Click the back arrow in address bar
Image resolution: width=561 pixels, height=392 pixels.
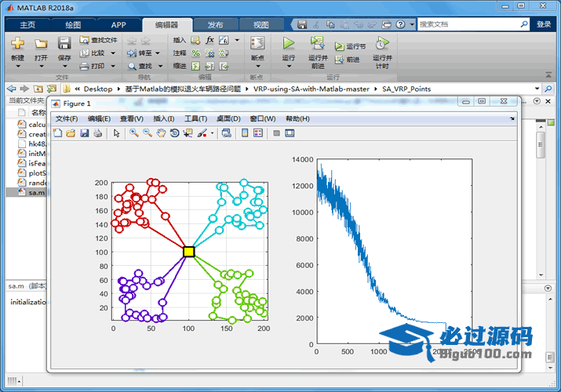12,89
